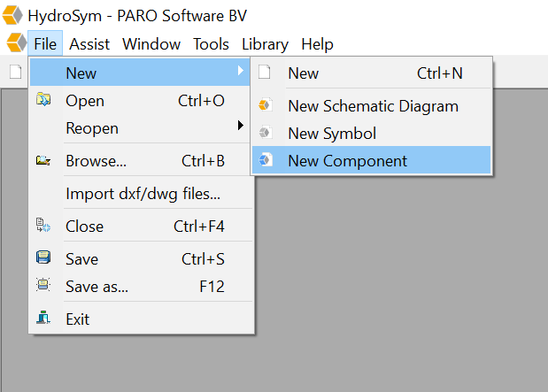Click the F12 shortcut text
The image size is (548, 392).
212,287
